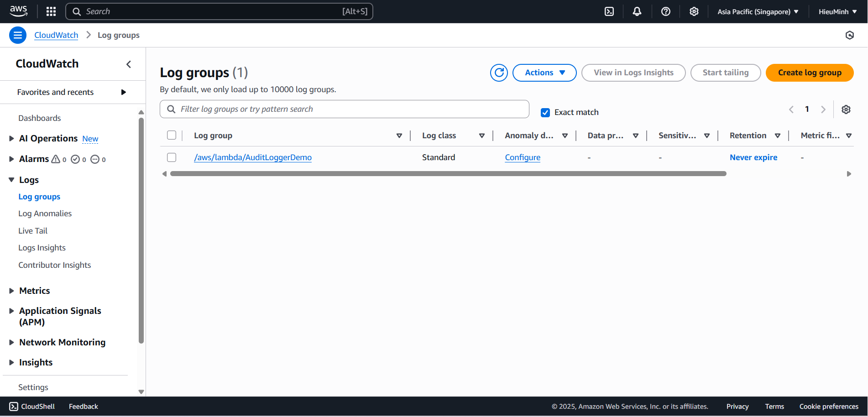Open the /aws/lambda/AuditLoggerDemo log group

253,157
